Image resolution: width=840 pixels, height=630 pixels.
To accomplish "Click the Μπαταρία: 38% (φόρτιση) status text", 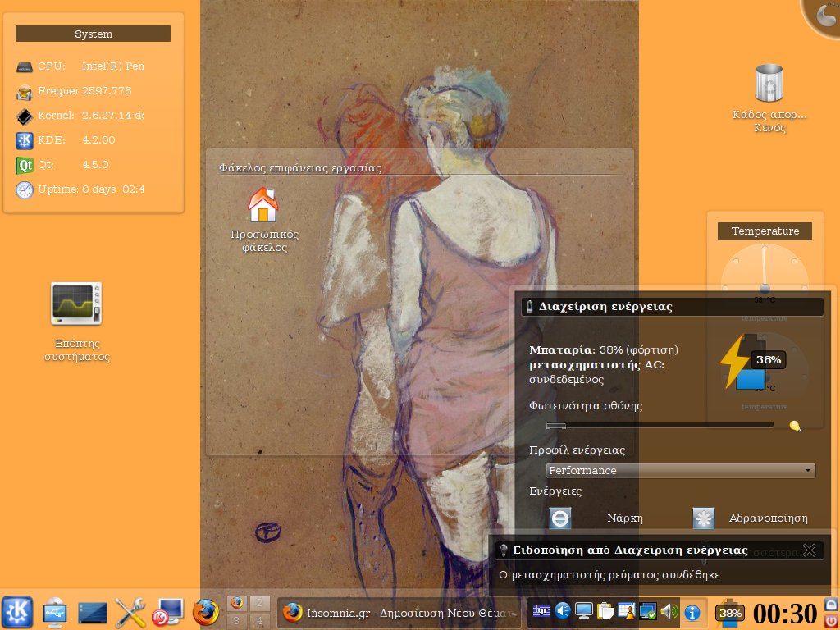I will click(604, 349).
